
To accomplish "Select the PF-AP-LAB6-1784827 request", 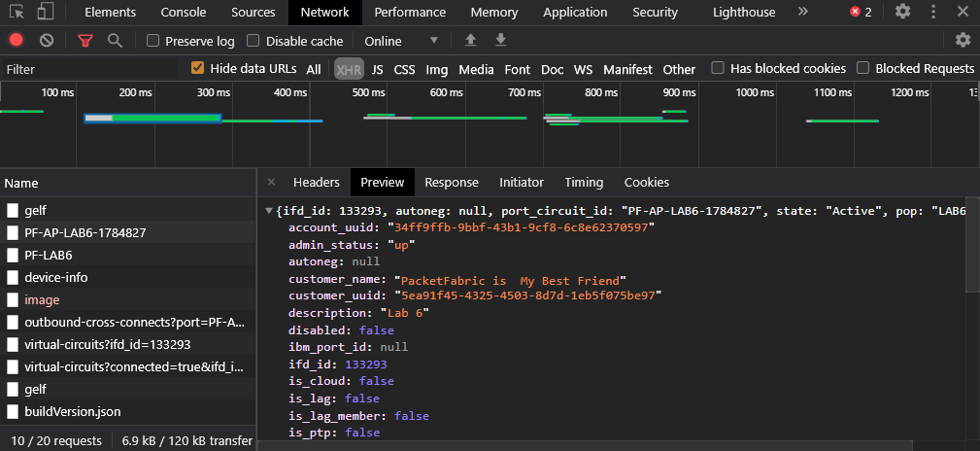I will (x=127, y=232).
